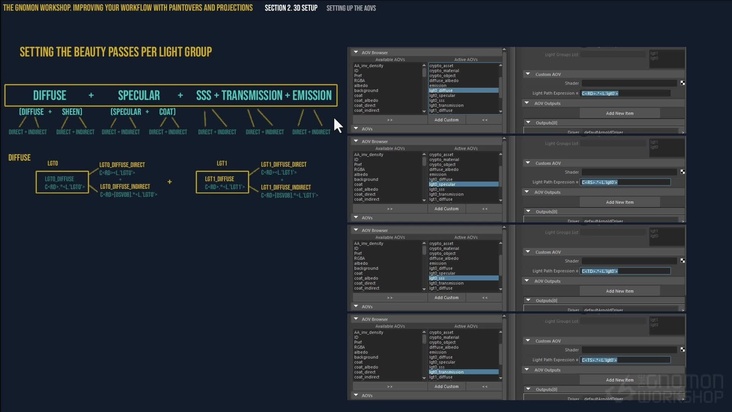Click the << remove-AOV button in bottom panel
Image resolution: width=732 pixels, height=412 pixels.
(485, 387)
